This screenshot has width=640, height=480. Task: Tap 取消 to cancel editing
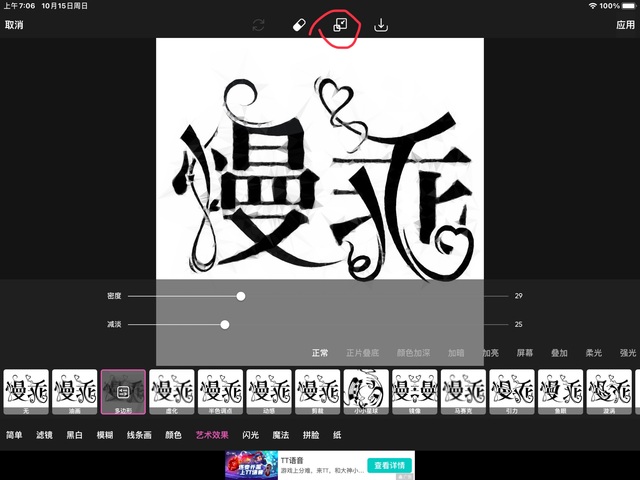click(14, 25)
